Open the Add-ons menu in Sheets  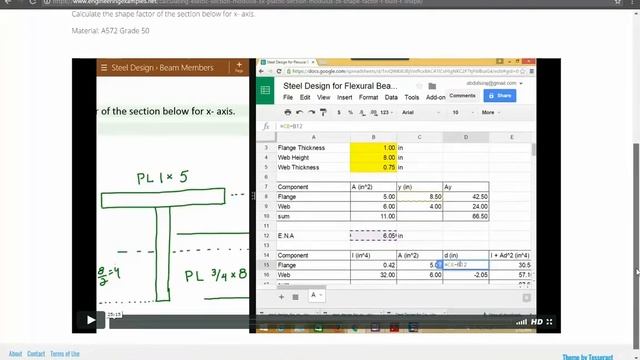coord(436,98)
